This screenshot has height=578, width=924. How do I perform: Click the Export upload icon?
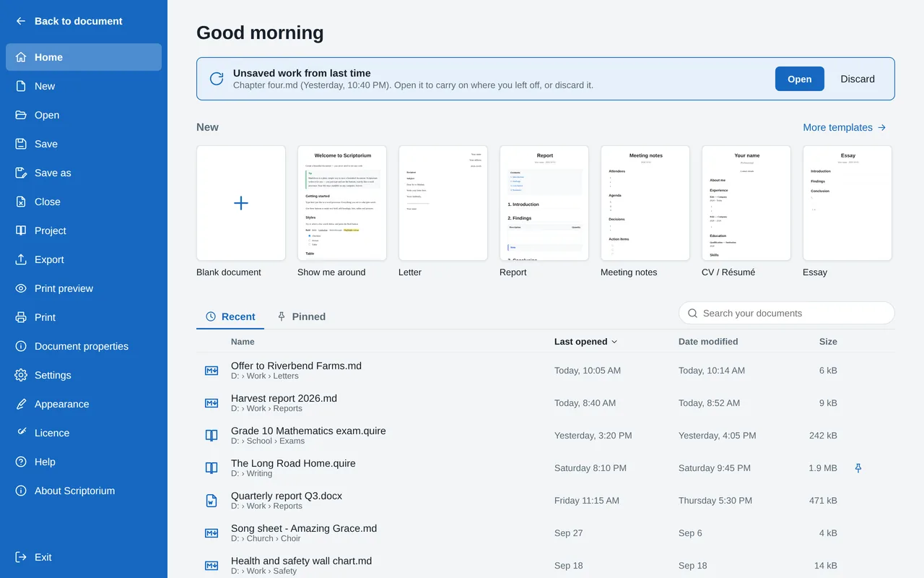click(x=21, y=259)
